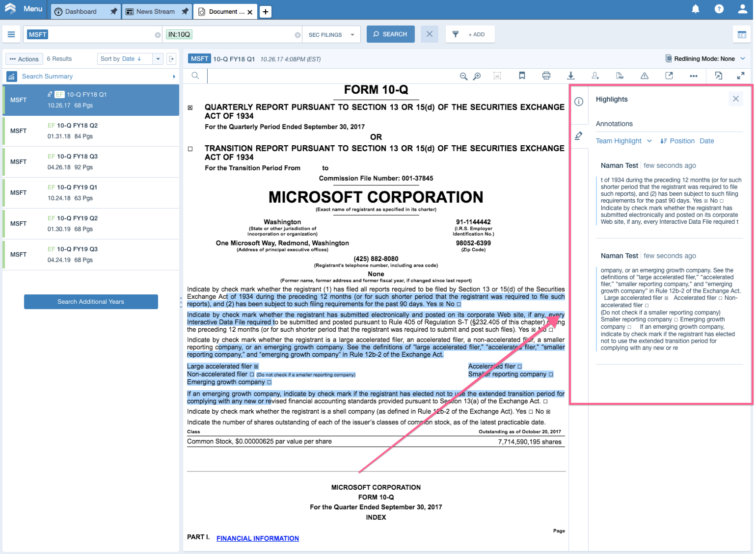Select the 10-Q FY18 Q1 result
This screenshot has width=756, height=554.
pyautogui.click(x=91, y=100)
